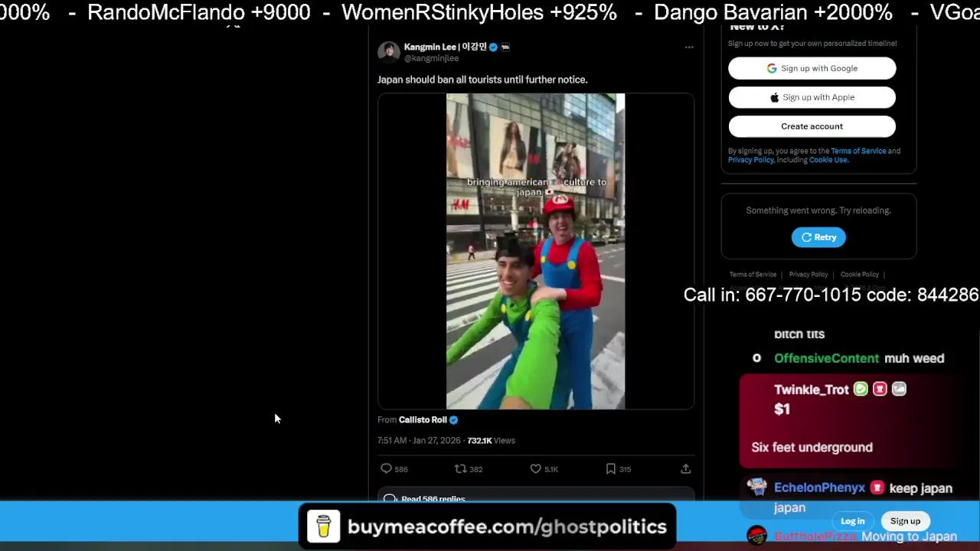The image size is (980, 551).
Task: Click the Retry button
Action: (x=818, y=237)
